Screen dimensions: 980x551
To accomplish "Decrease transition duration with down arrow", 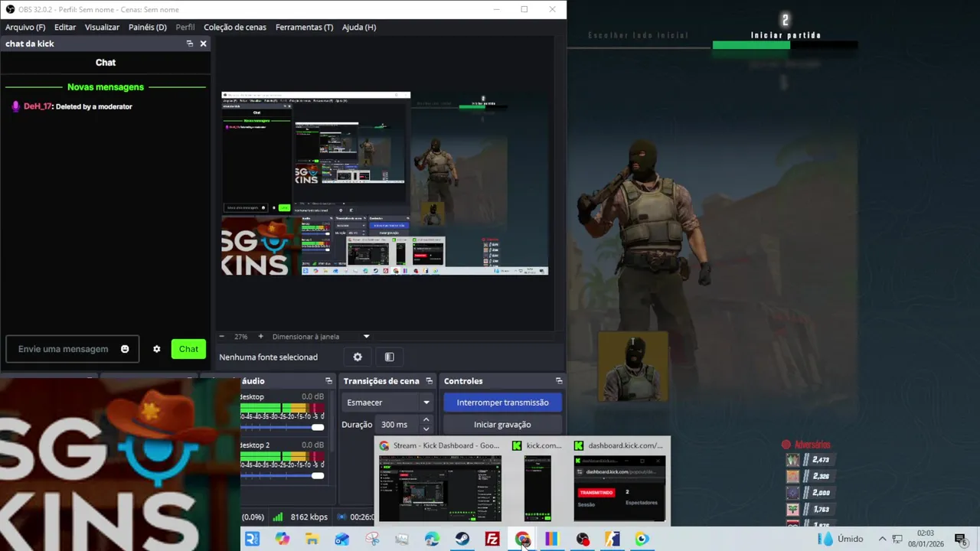I will point(426,429).
